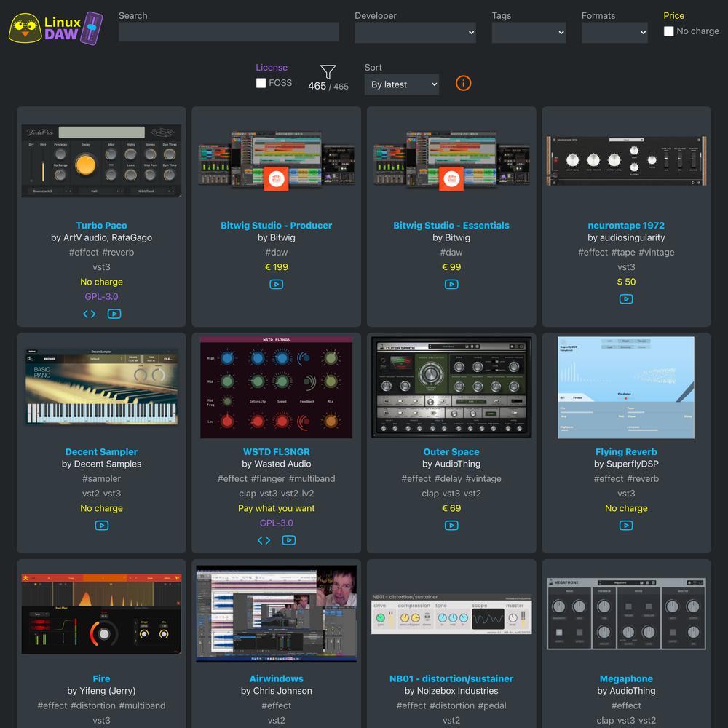Click the filter funnel icon
The width and height of the screenshot is (728, 728).
pyautogui.click(x=328, y=71)
